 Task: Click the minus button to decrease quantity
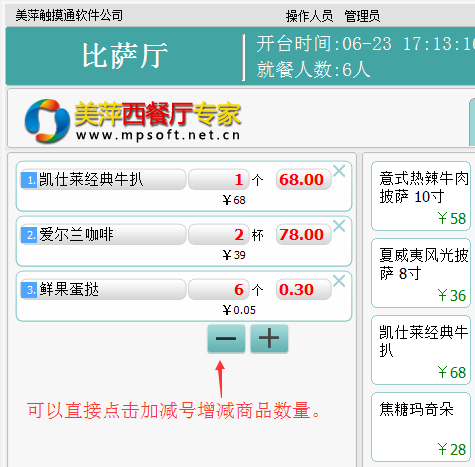coord(226,338)
